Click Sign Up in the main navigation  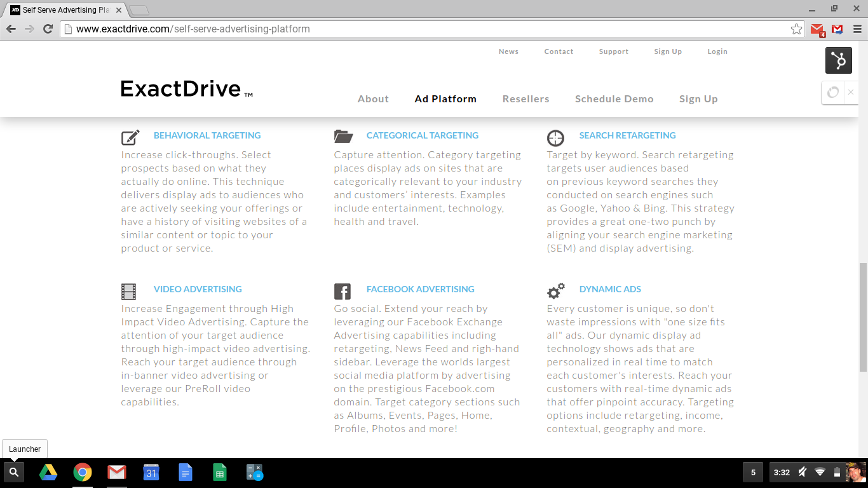pyautogui.click(x=698, y=99)
